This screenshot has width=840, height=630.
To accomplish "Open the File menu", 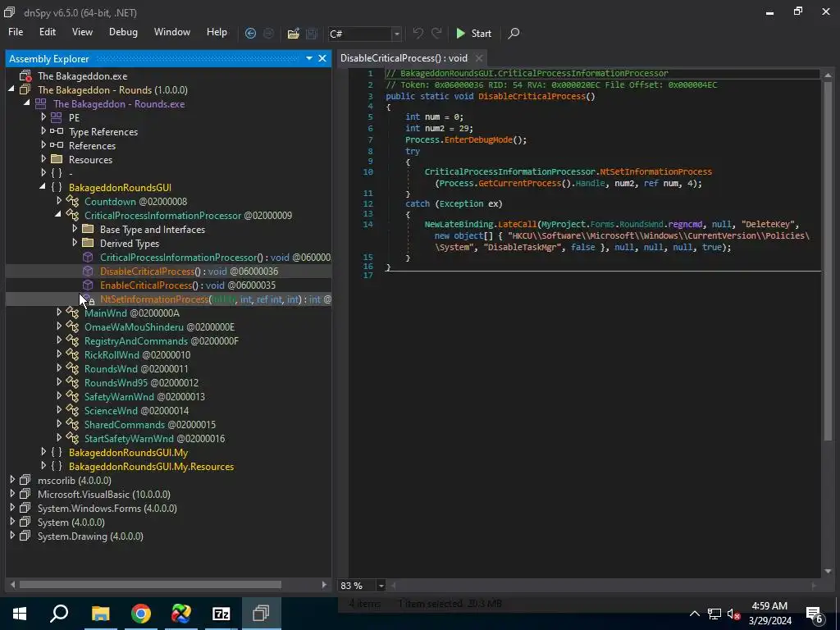I will pos(16,32).
